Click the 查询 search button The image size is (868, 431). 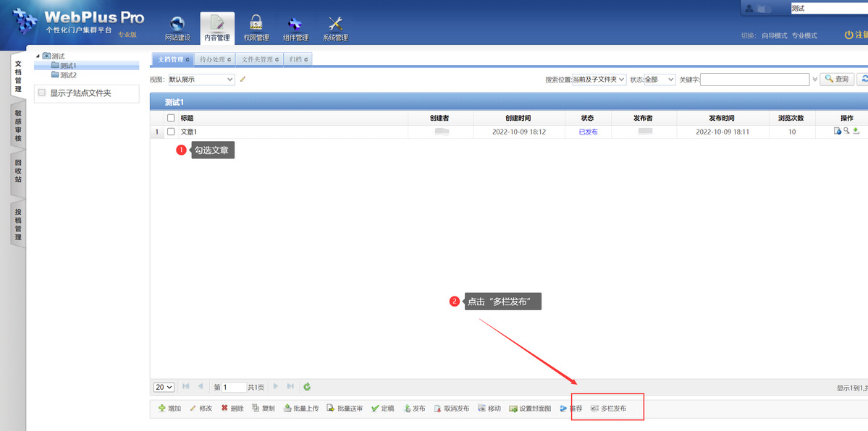click(x=837, y=80)
